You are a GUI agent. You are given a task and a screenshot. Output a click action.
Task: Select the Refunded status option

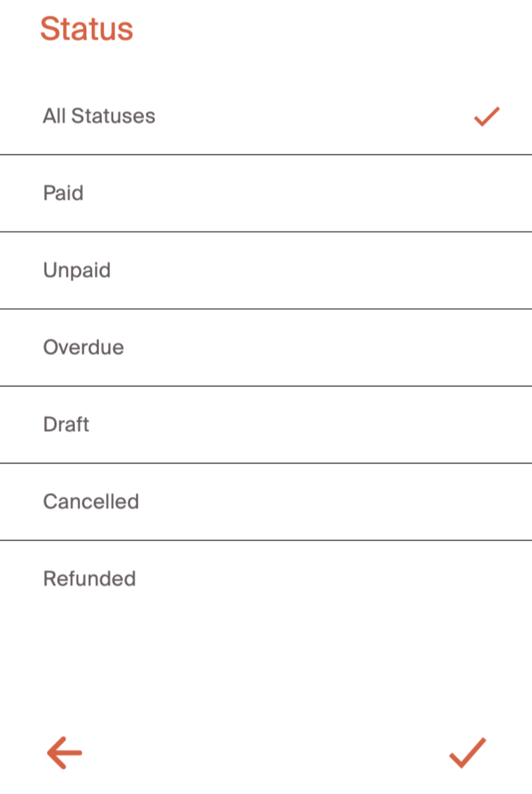89,578
